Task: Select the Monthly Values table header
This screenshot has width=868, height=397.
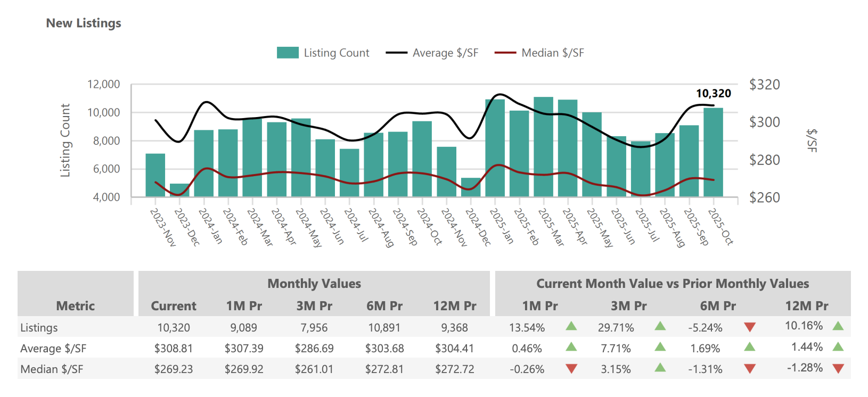Action: point(314,284)
